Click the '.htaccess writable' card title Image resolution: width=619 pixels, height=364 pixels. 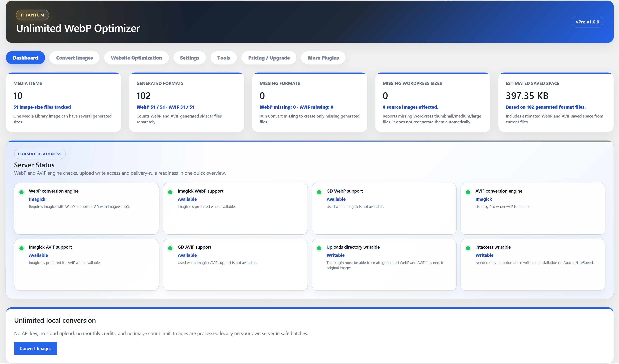pos(493,247)
